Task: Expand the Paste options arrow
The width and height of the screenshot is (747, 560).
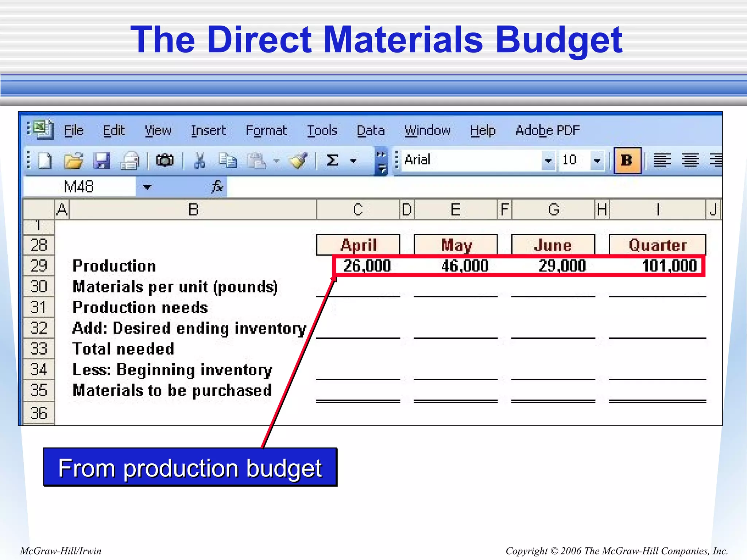Action: [277, 161]
